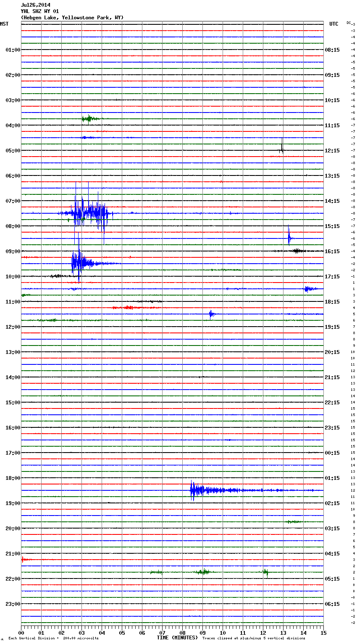Click minute-axis tick label 00 at bottom
The image size is (357, 644).
[x=21, y=633]
